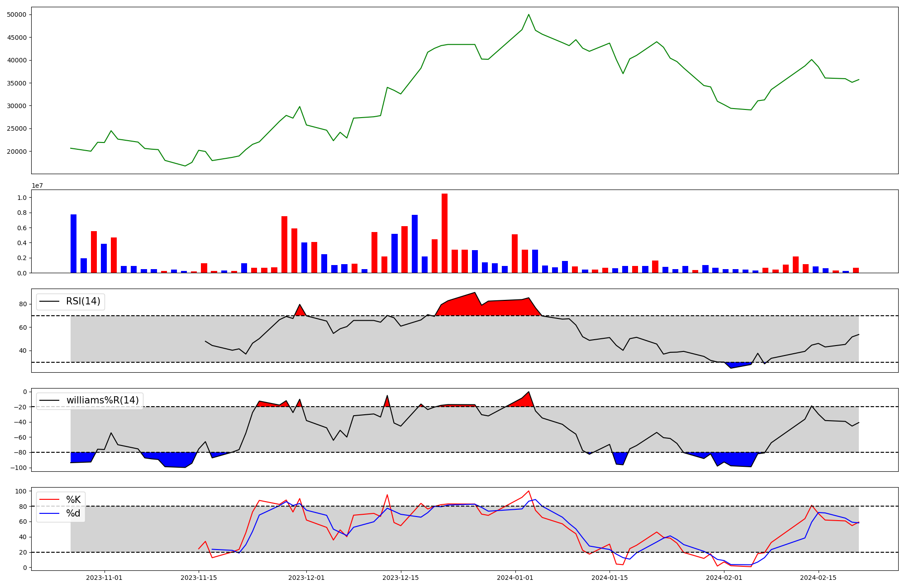Click the 25000 price axis tick label
905x588 pixels.
point(17,128)
